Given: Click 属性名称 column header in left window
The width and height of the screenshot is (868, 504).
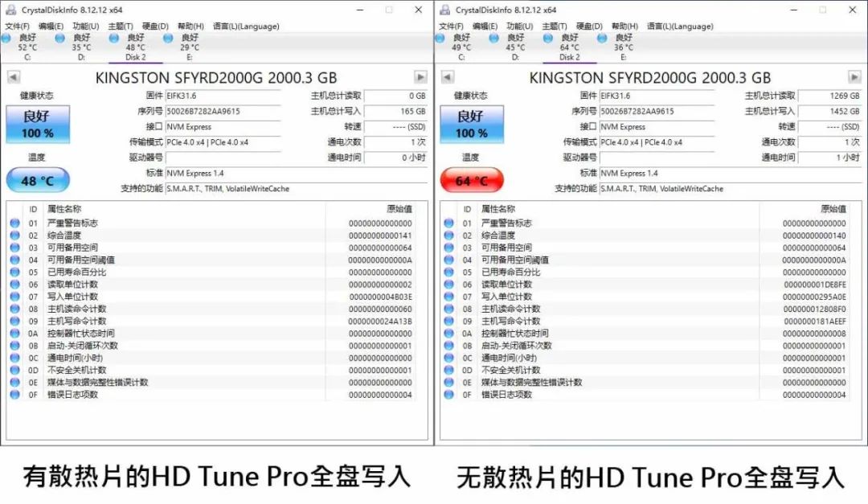Looking at the screenshot, I should pyautogui.click(x=64, y=209).
